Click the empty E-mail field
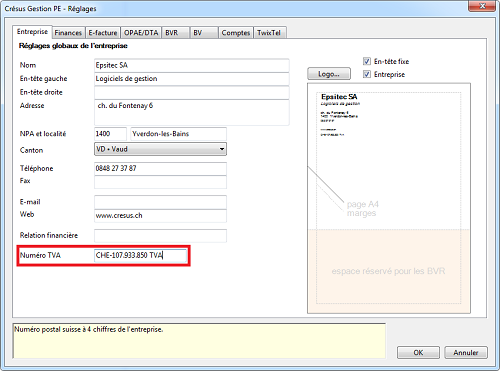The width and height of the screenshot is (500, 371). pos(160,202)
